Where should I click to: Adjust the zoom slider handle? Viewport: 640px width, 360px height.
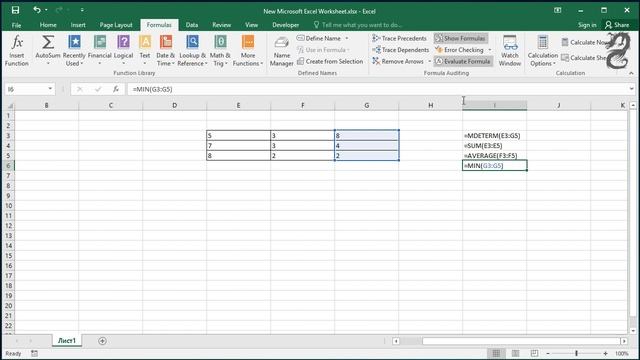click(576, 353)
